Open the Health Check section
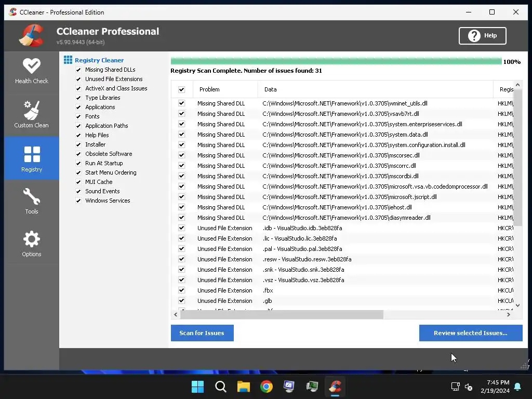This screenshot has height=399, width=532. click(x=32, y=71)
